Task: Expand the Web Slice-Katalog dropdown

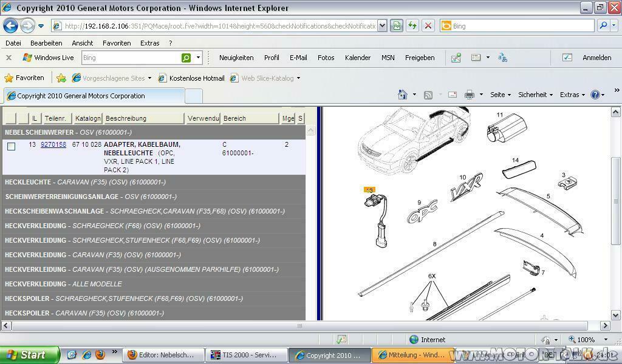Action: (x=298, y=78)
